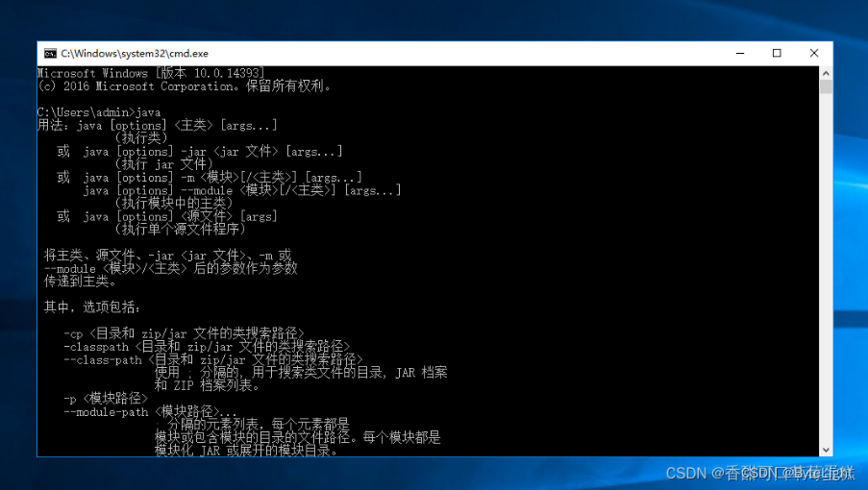Viewport: 868px width, 490px height.
Task: Close the cmd.exe window
Action: 814,53
